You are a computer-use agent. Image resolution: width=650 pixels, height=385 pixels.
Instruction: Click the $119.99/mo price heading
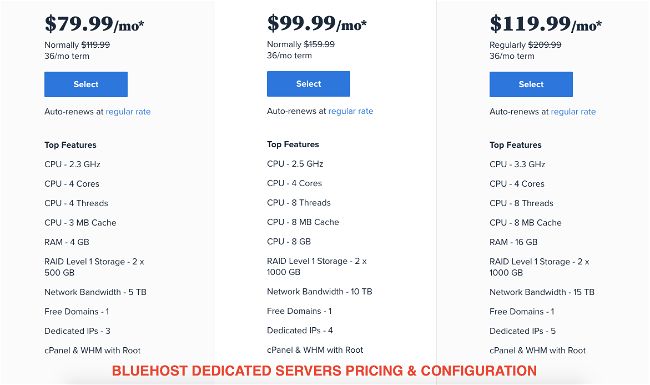pyautogui.click(x=546, y=24)
